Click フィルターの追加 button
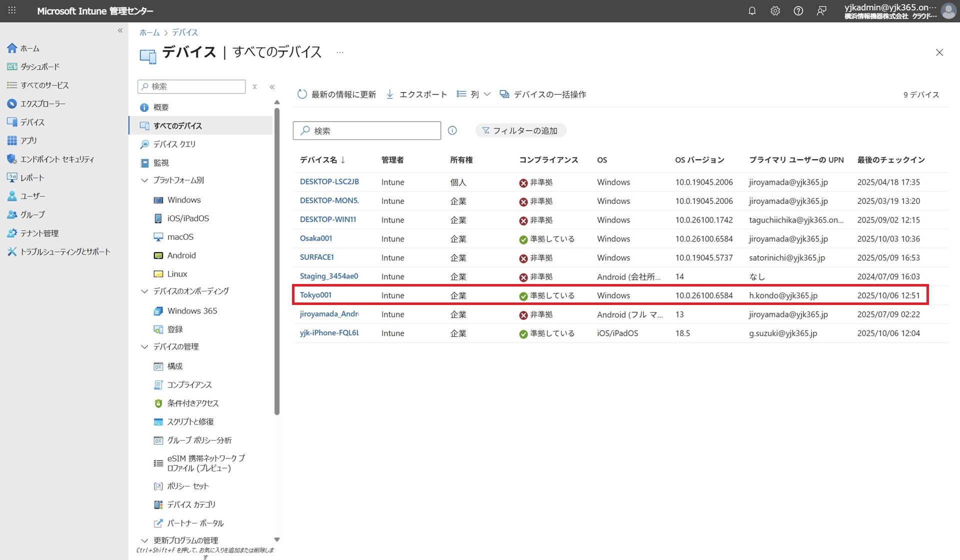The image size is (960, 560). (520, 130)
